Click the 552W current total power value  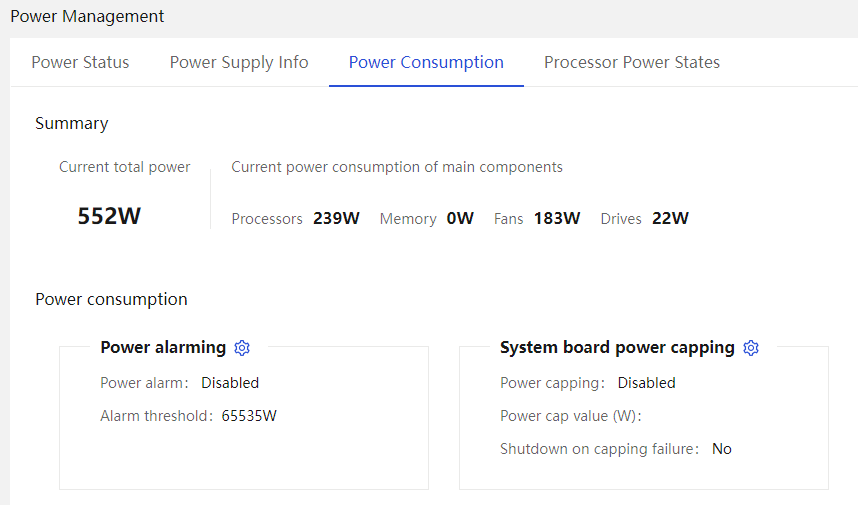click(x=109, y=216)
